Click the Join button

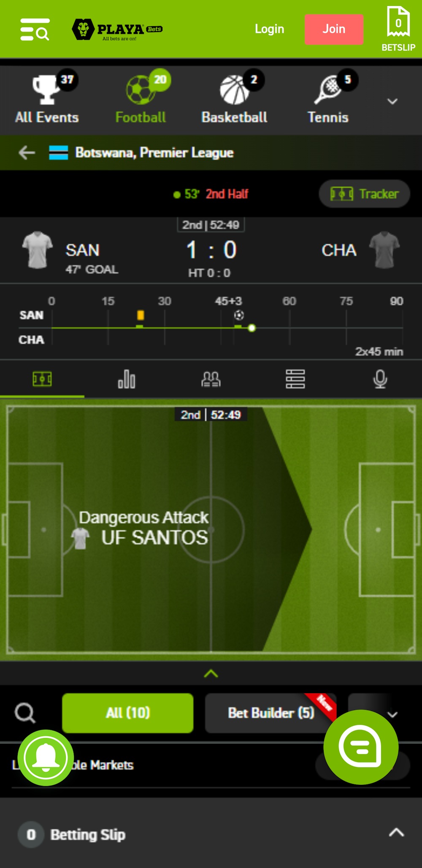(x=334, y=29)
